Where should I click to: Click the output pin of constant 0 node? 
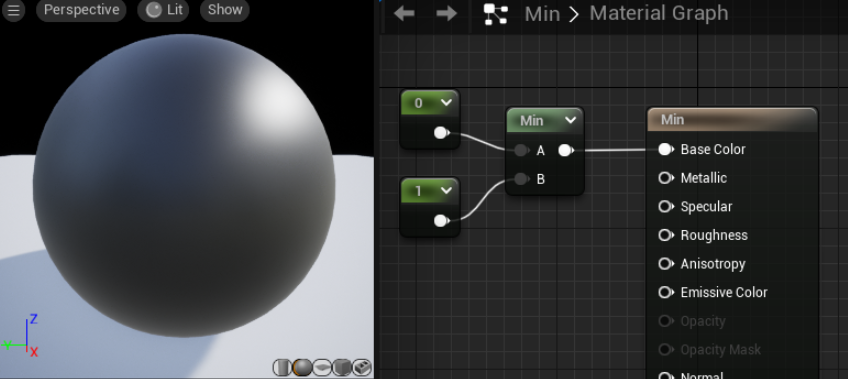441,132
